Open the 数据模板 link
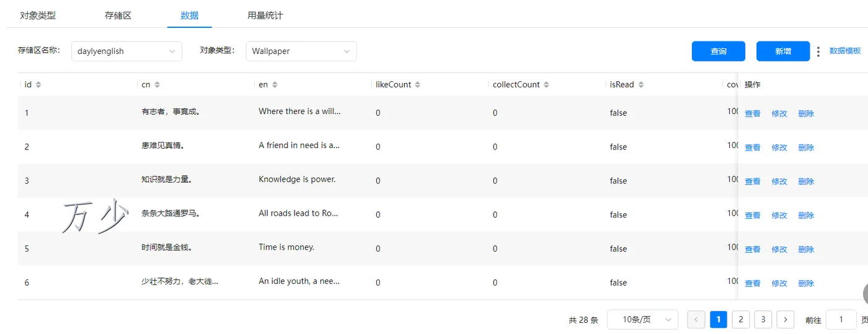The image size is (868, 334). pyautogui.click(x=845, y=51)
